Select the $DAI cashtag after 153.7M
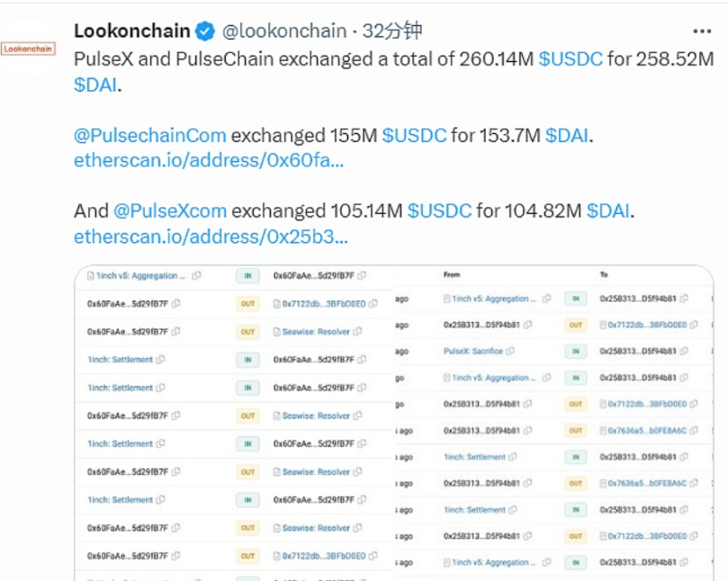The height and width of the screenshot is (581, 728). [566, 136]
